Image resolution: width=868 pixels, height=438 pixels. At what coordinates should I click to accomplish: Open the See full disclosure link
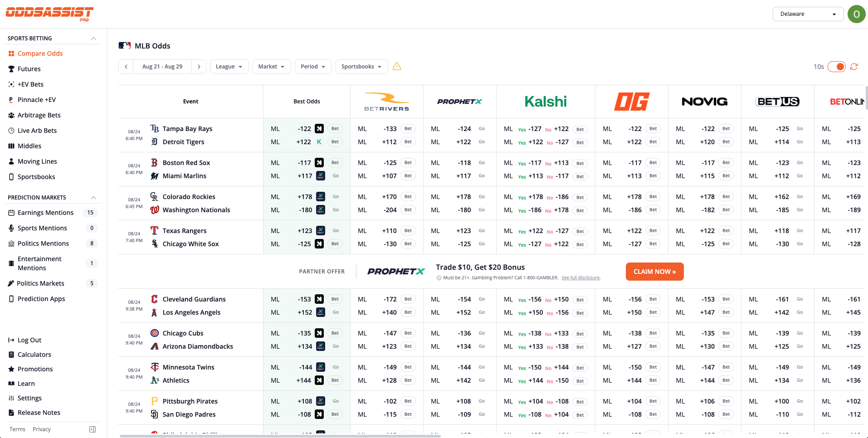point(580,278)
